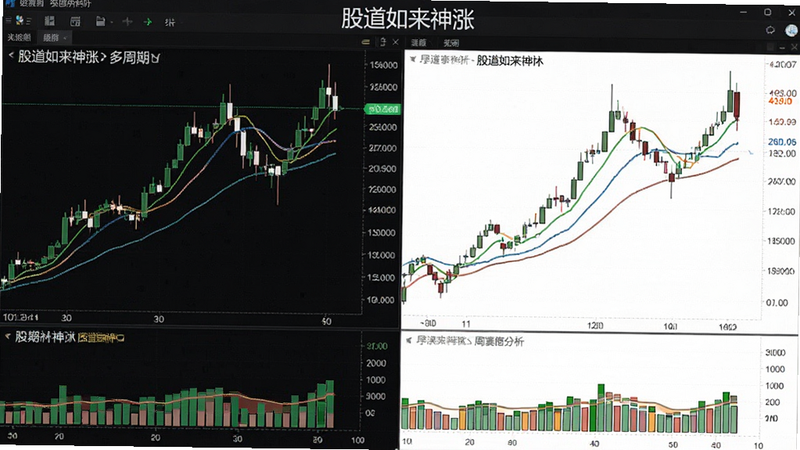Image resolution: width=800 pixels, height=450 pixels.
Task: Click the application logo in the title bar
Action: click(x=9, y=3)
